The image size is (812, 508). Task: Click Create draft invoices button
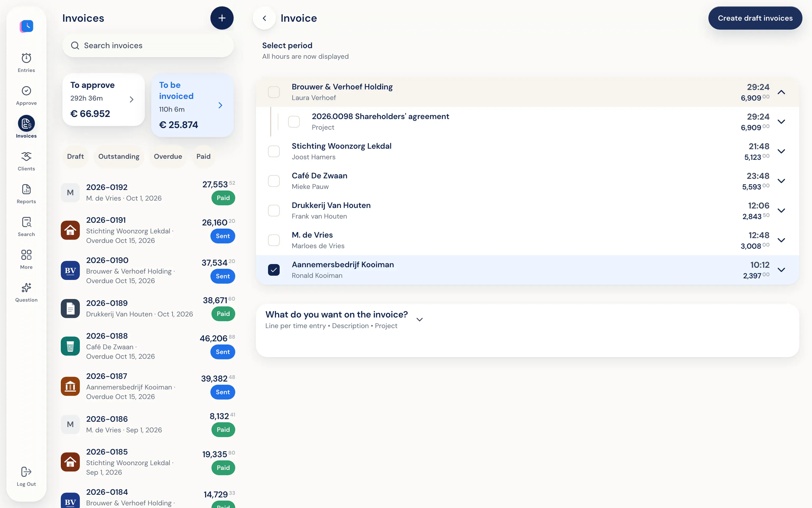coord(755,18)
